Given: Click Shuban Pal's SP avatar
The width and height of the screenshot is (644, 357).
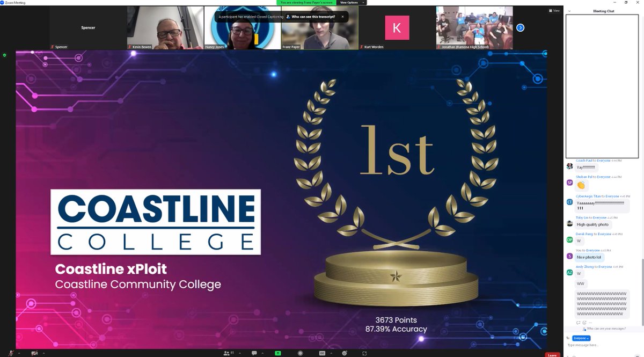Looking at the screenshot, I should point(569,183).
